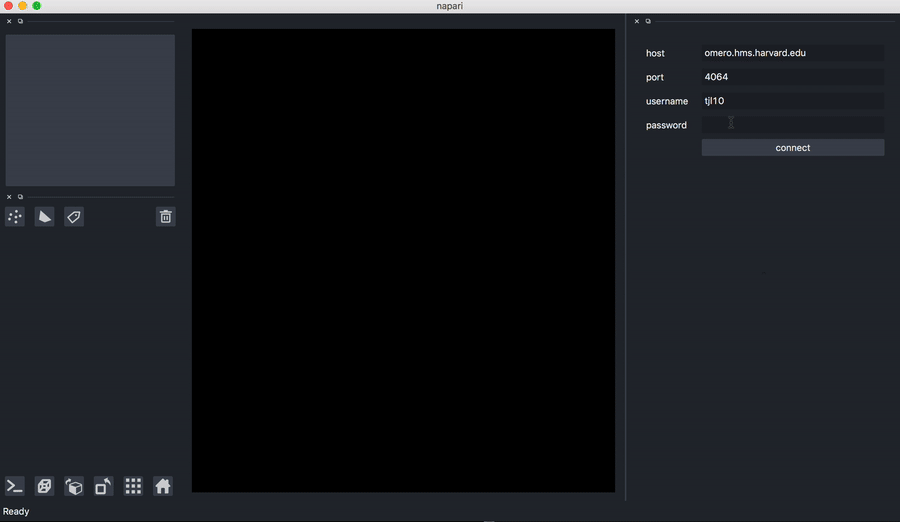Click the host label
The image size is (900, 522).
tap(655, 53)
